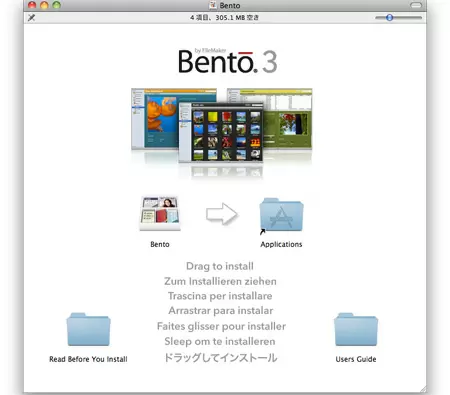
Task: Click the Bento disk icon in title bar
Action: pos(213,5)
